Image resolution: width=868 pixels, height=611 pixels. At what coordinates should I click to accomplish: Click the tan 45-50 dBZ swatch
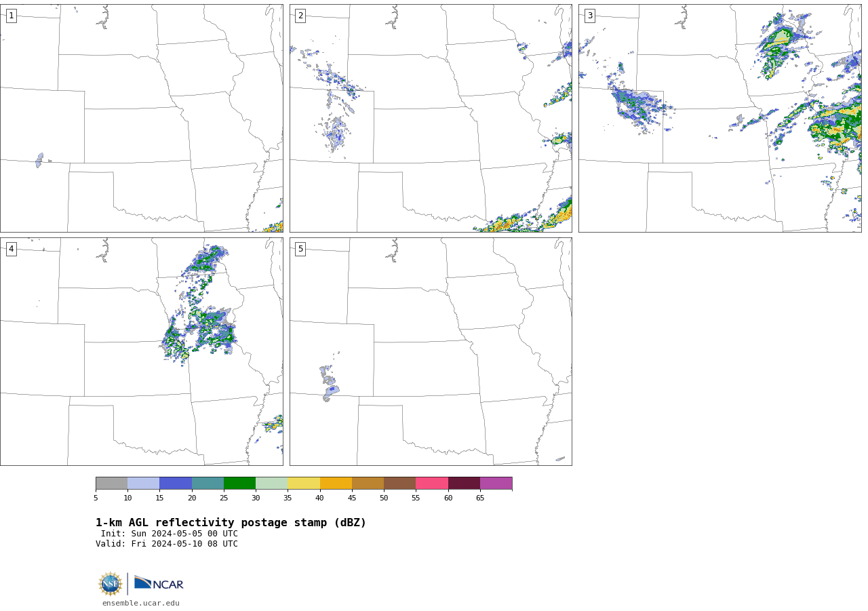pos(368,483)
